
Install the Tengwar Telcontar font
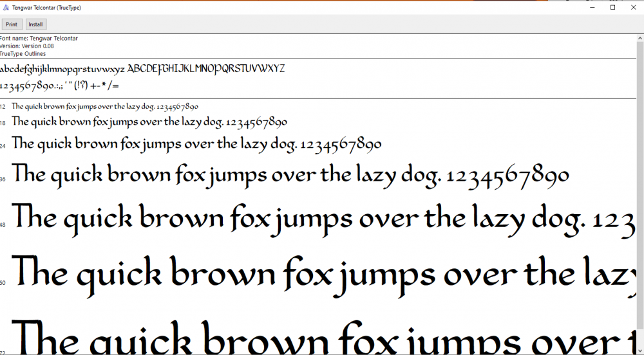pyautogui.click(x=35, y=24)
